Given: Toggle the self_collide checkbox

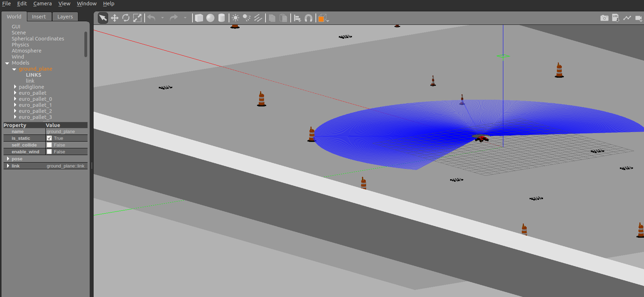Looking at the screenshot, I should [x=49, y=145].
